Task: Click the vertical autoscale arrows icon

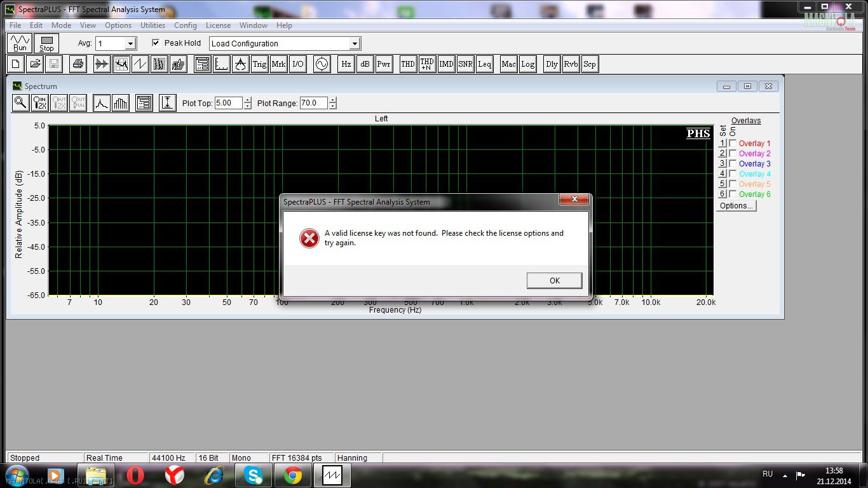Action: (168, 103)
